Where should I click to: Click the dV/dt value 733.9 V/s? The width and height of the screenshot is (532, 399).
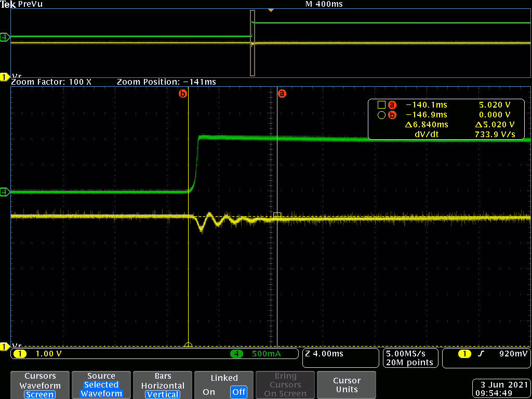pos(495,135)
